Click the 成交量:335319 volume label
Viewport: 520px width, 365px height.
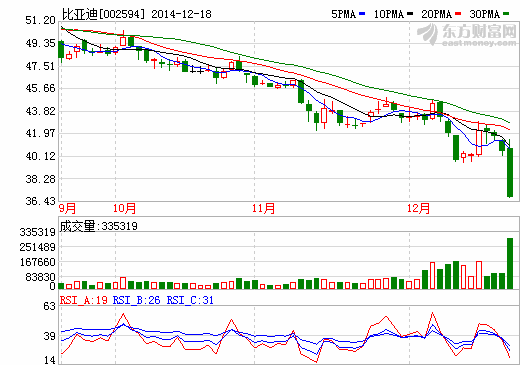[99, 226]
